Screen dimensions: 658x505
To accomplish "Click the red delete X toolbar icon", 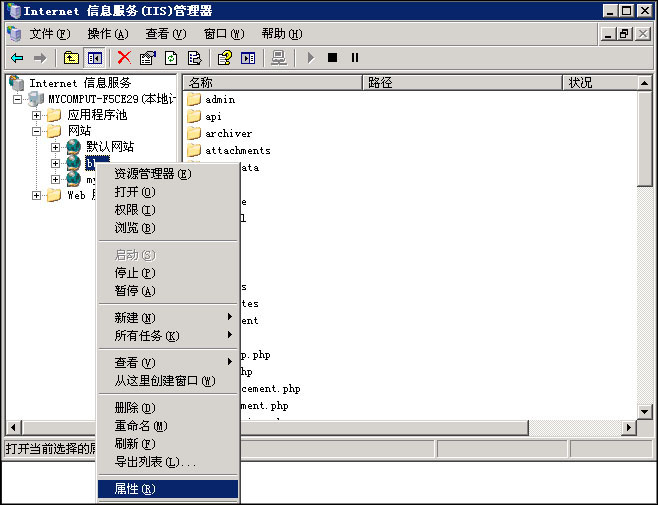I will pyautogui.click(x=124, y=58).
